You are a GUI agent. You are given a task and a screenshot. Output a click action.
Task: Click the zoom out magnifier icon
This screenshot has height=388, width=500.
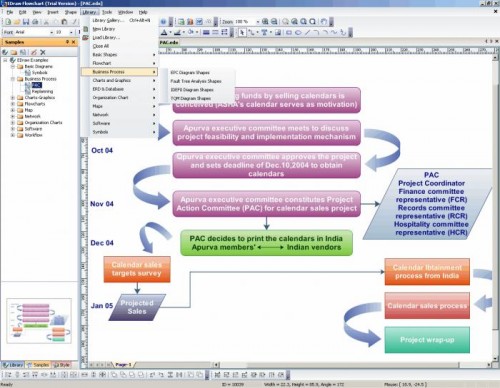click(274, 22)
